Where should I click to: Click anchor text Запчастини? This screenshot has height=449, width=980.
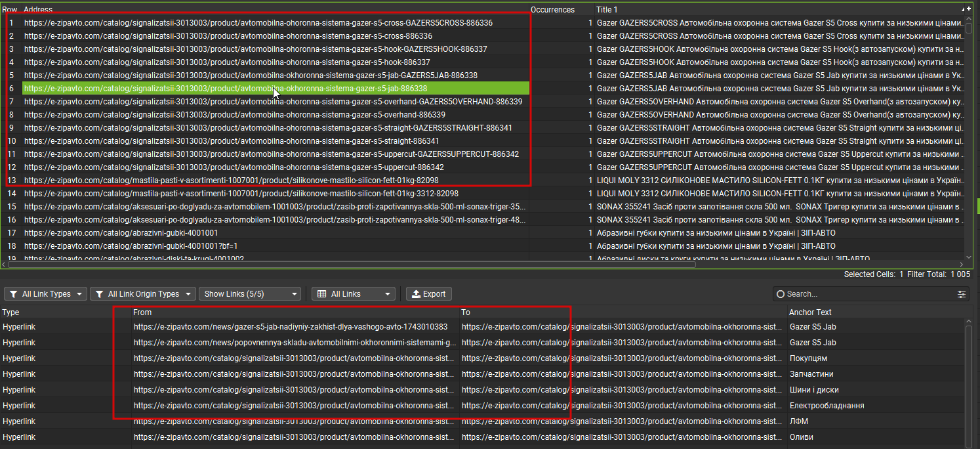tap(811, 374)
